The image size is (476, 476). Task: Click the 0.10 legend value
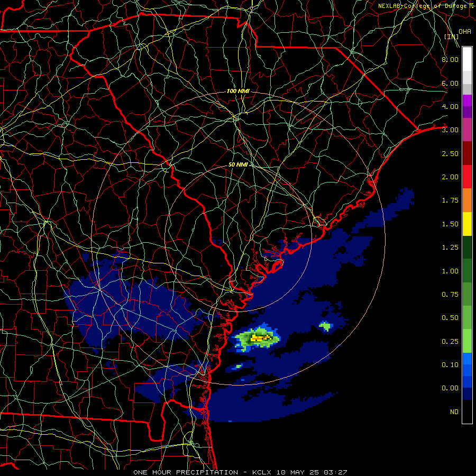tap(450, 365)
